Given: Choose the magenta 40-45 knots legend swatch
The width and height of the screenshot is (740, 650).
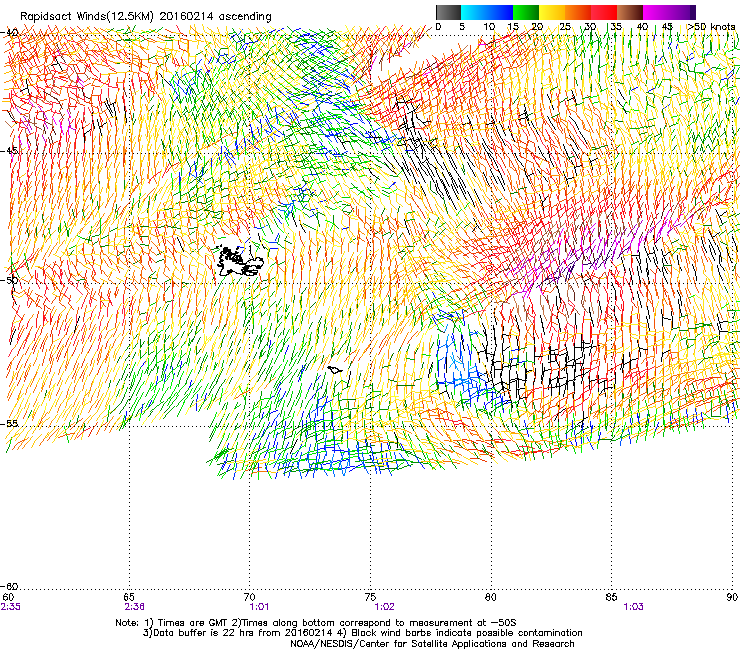Looking at the screenshot, I should [x=656, y=12].
